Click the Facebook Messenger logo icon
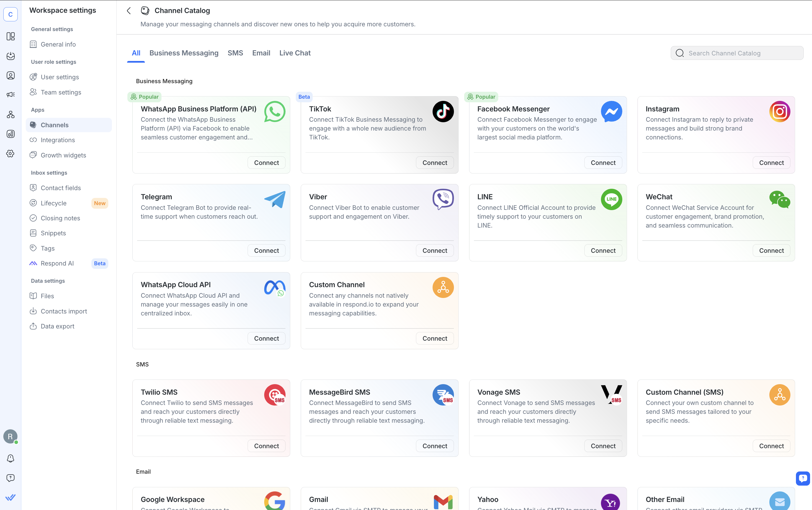Screen dimensions: 812x510 pyautogui.click(x=611, y=112)
